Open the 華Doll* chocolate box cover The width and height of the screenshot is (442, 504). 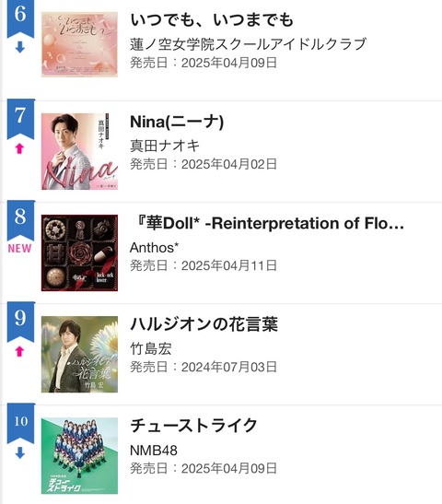point(79,253)
